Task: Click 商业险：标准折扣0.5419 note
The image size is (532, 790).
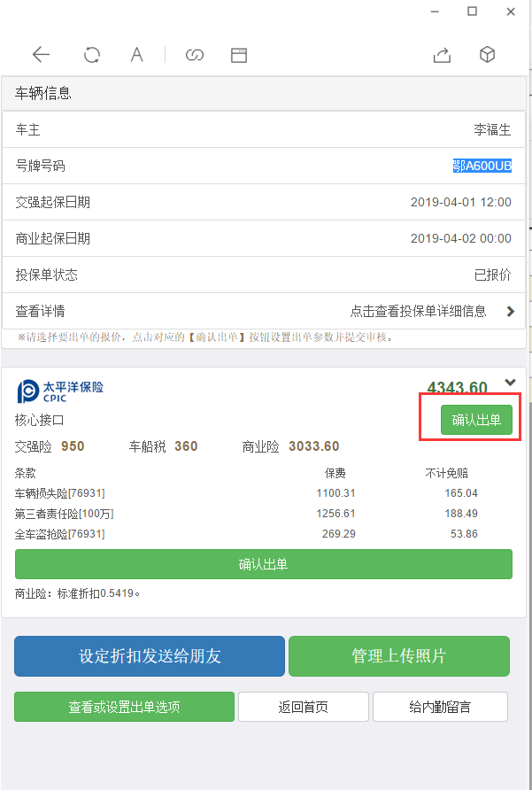Action: click(78, 594)
